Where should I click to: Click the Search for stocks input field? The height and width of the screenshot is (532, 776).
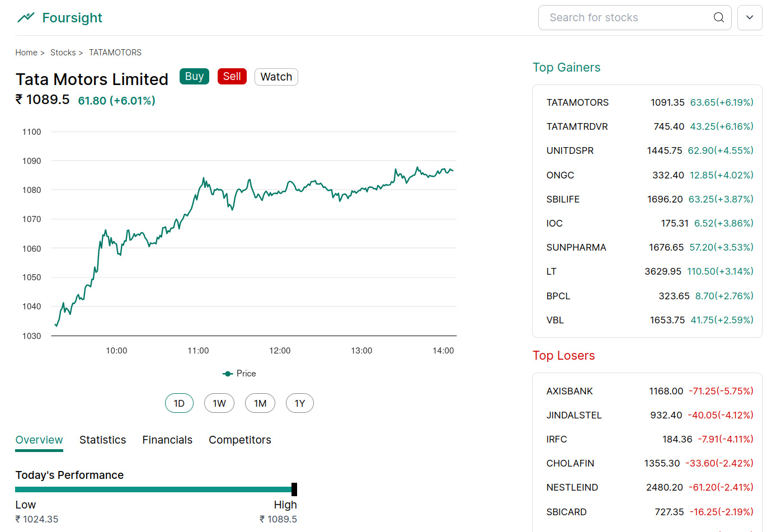point(615,17)
